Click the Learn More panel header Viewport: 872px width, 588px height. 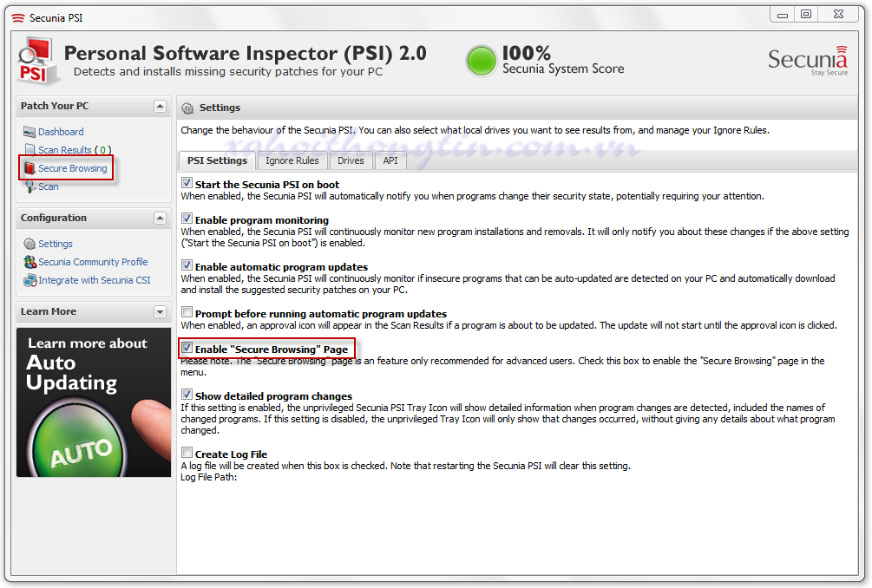click(94, 312)
